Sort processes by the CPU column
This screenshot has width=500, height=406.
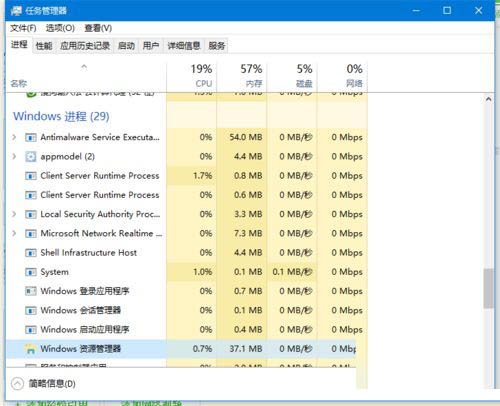coord(192,76)
